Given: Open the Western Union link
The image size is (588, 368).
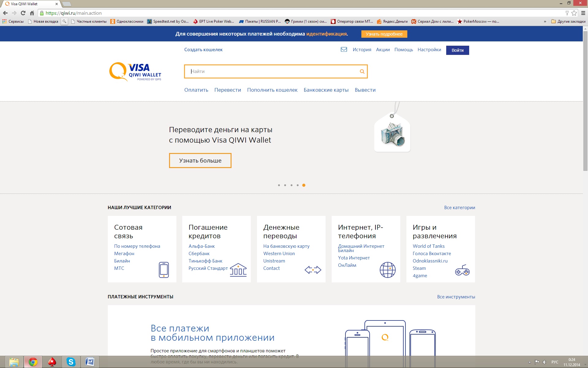Looking at the screenshot, I should tap(279, 254).
